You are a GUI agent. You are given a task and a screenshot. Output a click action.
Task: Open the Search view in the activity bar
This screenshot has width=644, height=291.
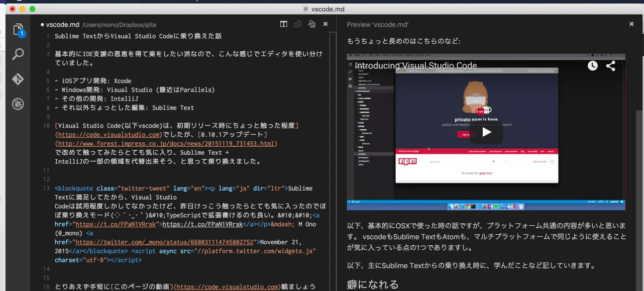18,54
